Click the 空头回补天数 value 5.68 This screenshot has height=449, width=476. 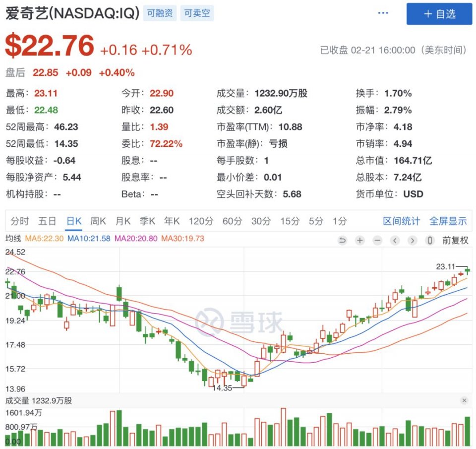coord(292,194)
